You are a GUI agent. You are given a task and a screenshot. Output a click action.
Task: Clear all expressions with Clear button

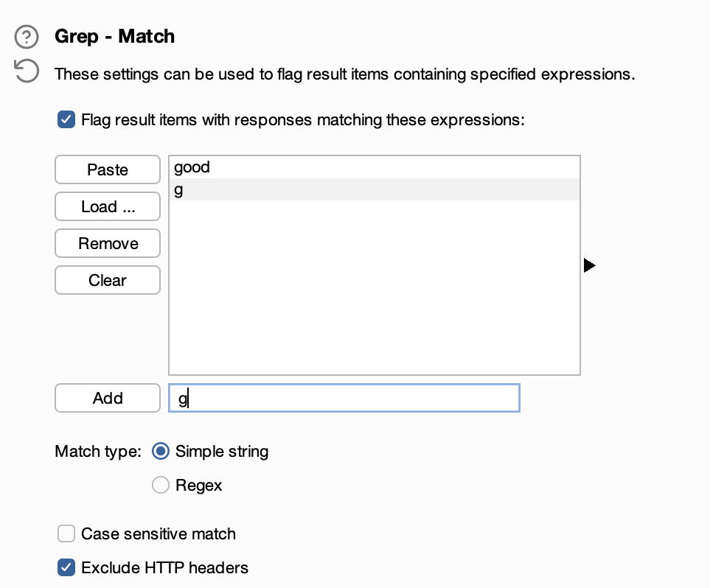tap(108, 280)
